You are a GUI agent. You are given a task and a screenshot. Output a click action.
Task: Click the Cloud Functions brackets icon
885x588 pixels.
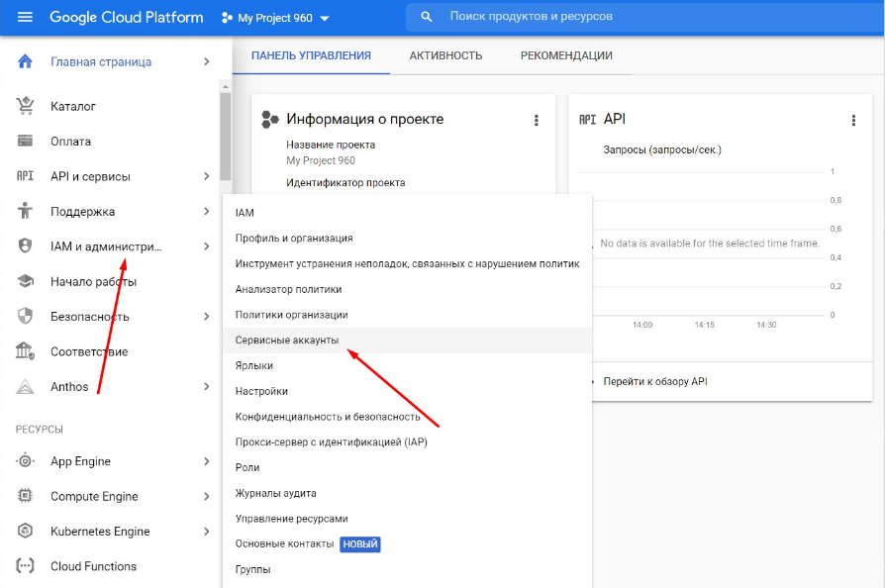coord(25,566)
